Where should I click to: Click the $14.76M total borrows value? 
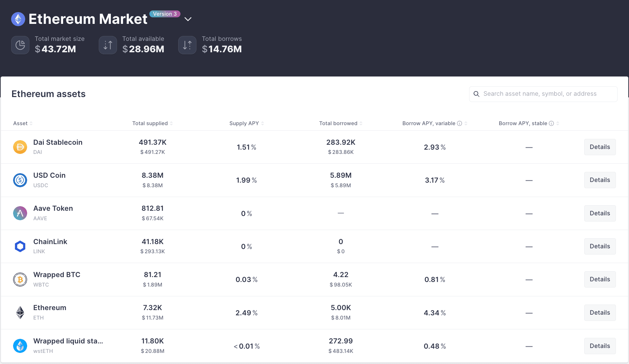click(222, 49)
